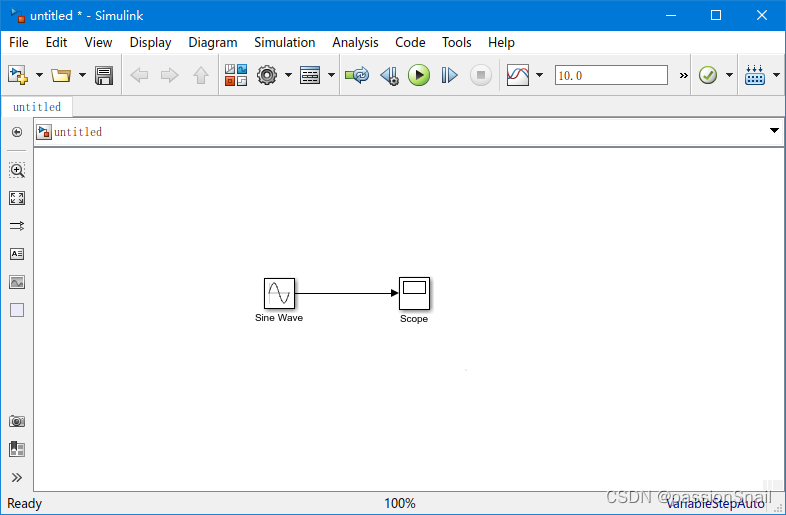Open Model Configuration Parameters gear
Screen dimensions: 786x515
click(267, 75)
